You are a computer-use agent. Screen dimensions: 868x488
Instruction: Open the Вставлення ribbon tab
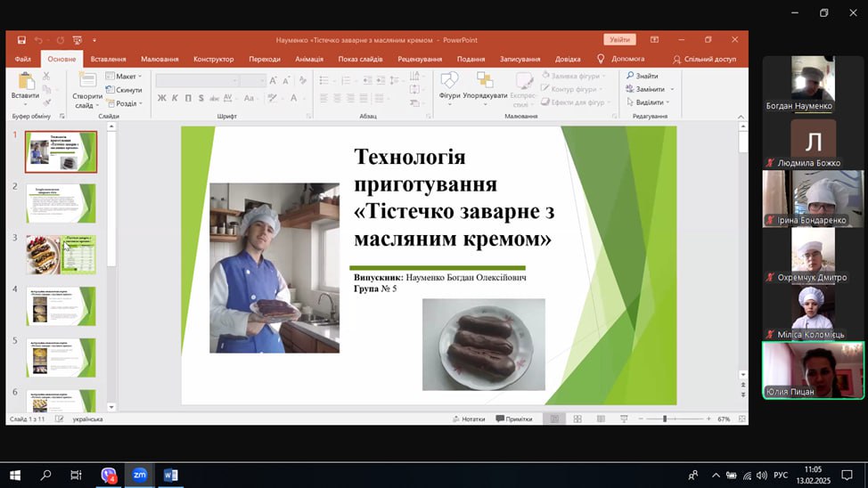pos(108,59)
